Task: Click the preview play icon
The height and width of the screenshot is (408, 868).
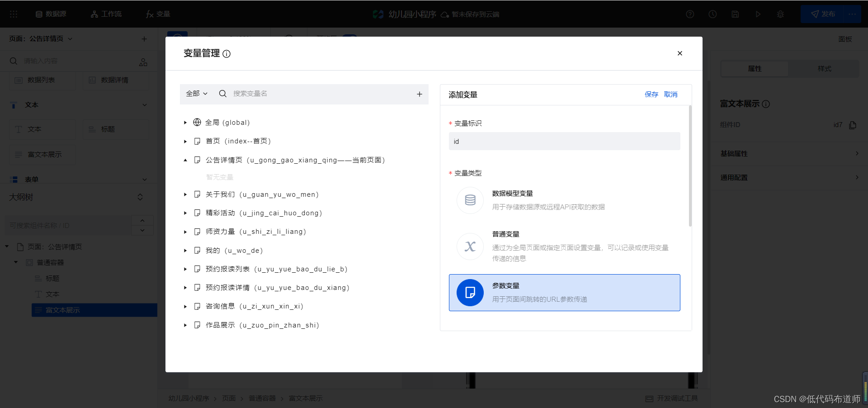Action: [758, 14]
